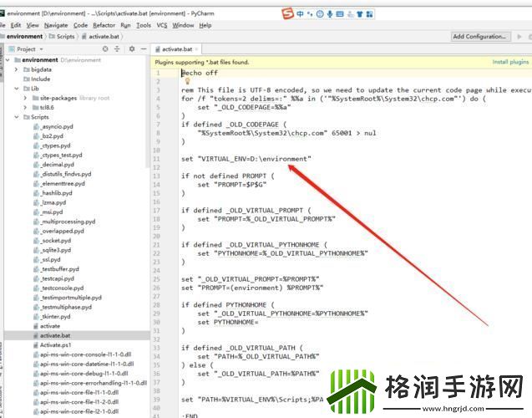This screenshot has height=418, width=532.
Task: Hide the Project tool window with minus icon
Action: tap(142, 49)
